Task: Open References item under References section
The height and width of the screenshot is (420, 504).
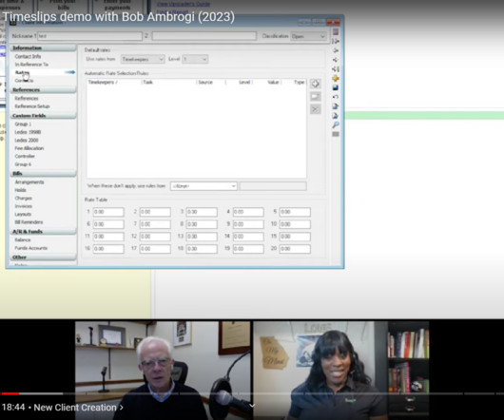Action: 27,98
